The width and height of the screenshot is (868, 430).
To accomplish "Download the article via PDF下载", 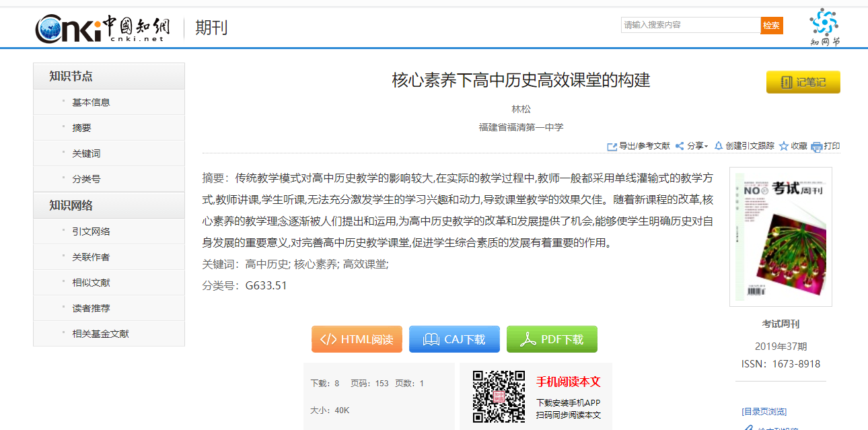I will 552,339.
